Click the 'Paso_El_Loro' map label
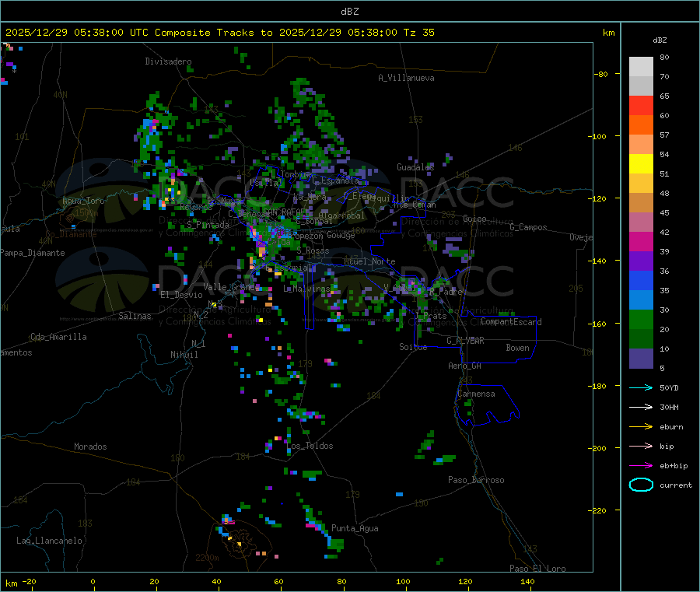The height and width of the screenshot is (592, 700). pyautogui.click(x=537, y=569)
